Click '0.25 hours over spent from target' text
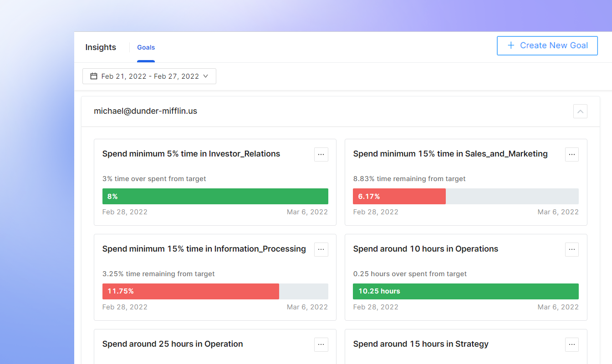 [410, 274]
